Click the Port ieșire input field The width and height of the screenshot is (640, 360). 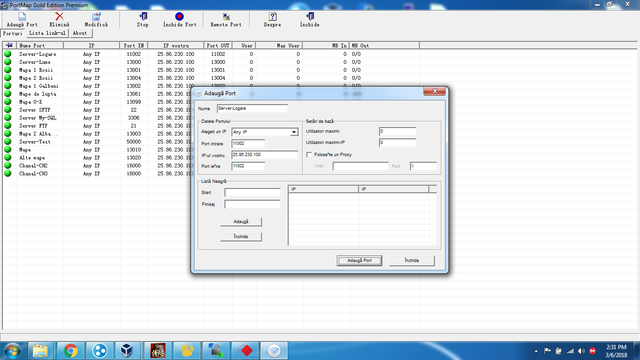[x=248, y=166]
